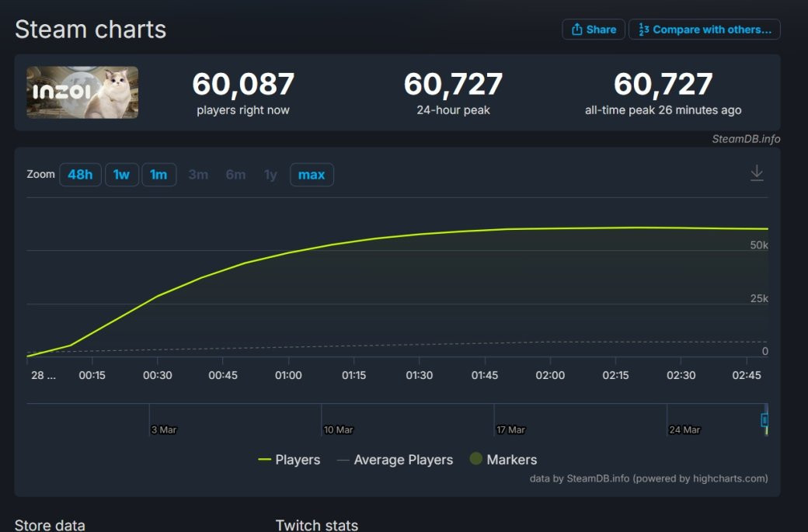Click the Share button
808x532 pixels.
594,30
